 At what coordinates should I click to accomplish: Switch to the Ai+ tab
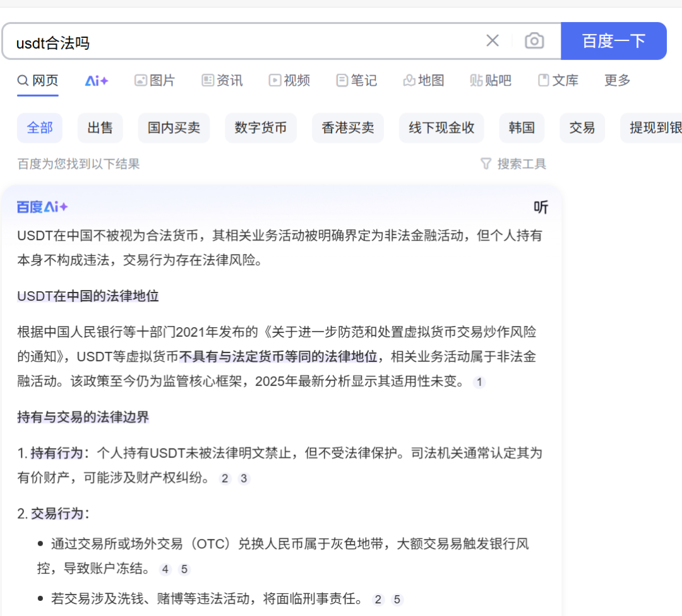97,81
